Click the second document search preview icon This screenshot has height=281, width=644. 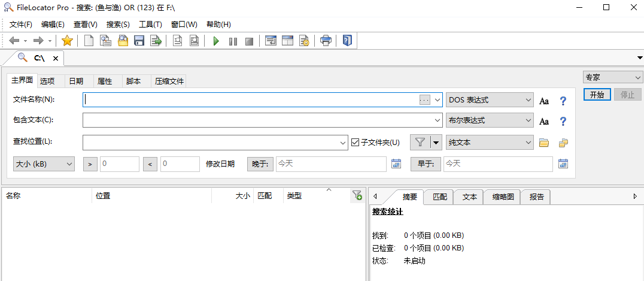[x=194, y=41]
